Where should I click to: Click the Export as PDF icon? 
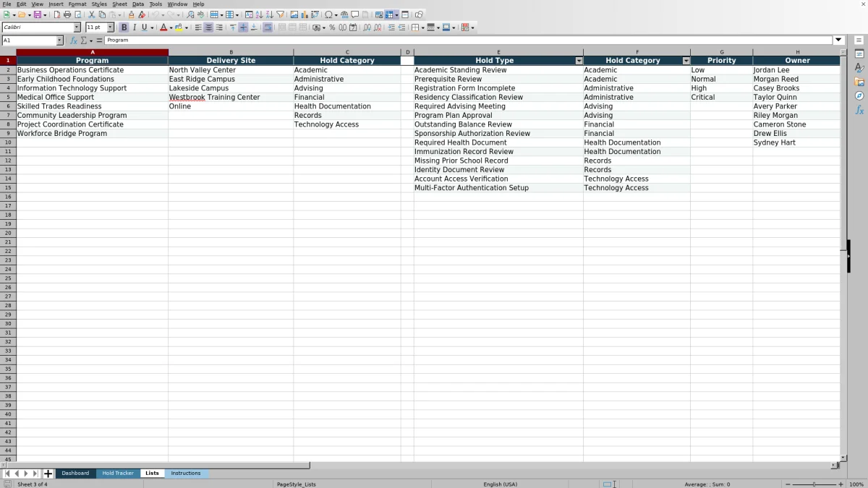pyautogui.click(x=56, y=14)
